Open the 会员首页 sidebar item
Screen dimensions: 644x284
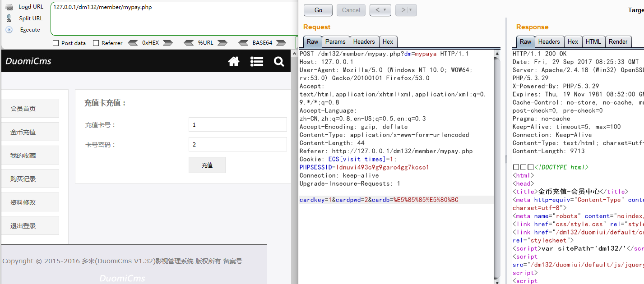(30, 108)
